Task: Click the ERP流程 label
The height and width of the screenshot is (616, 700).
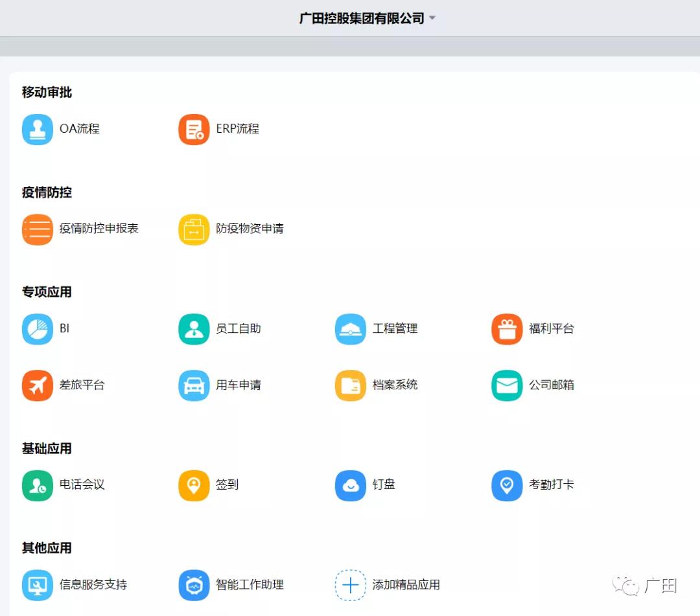Action: [x=237, y=129]
